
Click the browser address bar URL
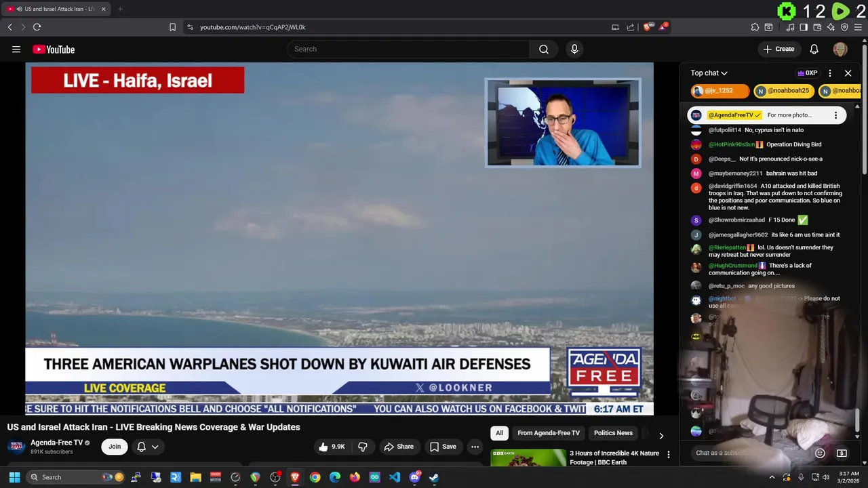(252, 27)
